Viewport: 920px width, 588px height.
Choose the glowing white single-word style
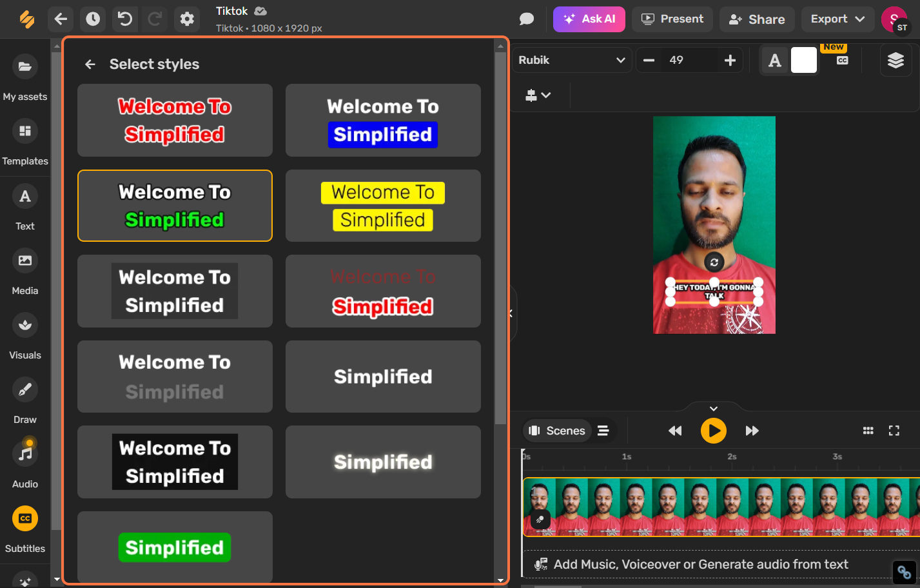point(383,462)
